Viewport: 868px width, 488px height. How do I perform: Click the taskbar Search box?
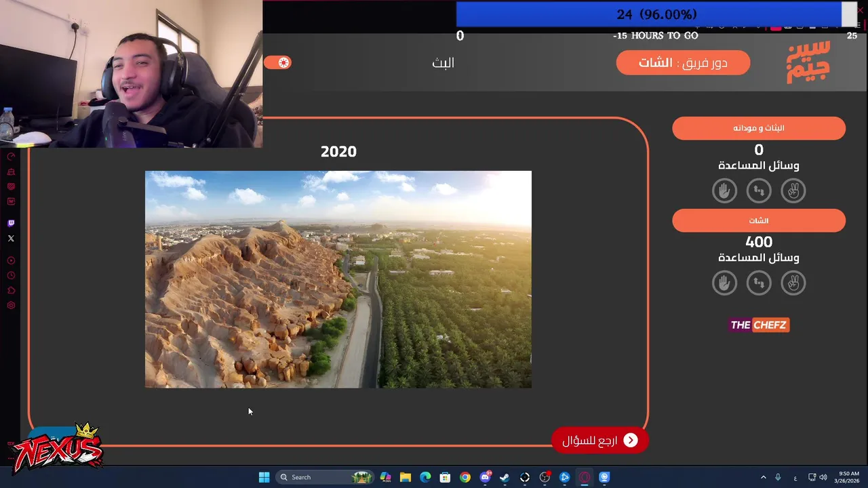(325, 477)
